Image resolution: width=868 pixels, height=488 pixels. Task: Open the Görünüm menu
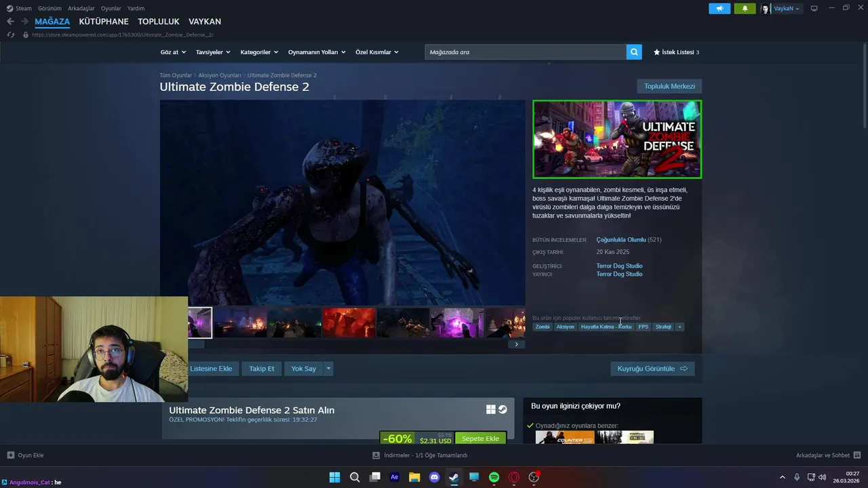click(x=50, y=9)
